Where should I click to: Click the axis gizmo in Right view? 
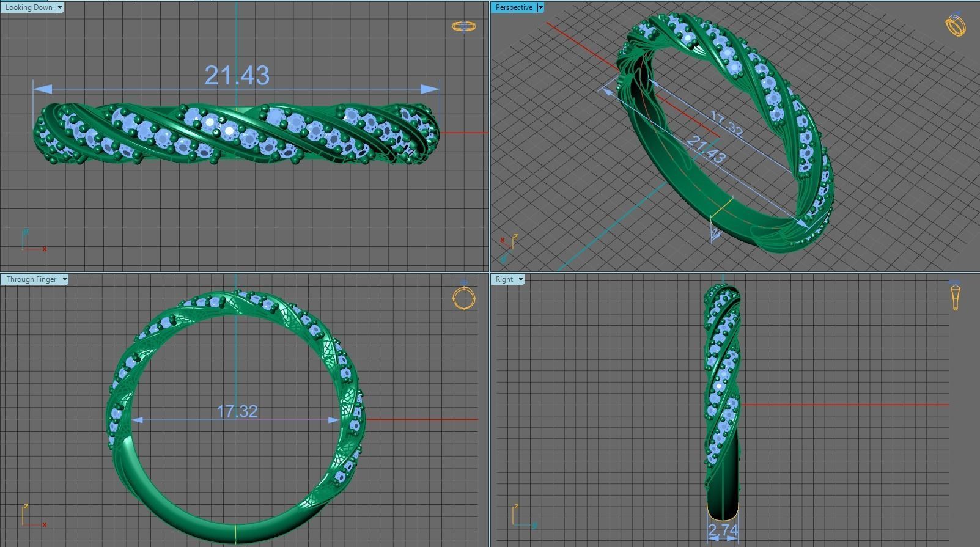[x=525, y=516]
